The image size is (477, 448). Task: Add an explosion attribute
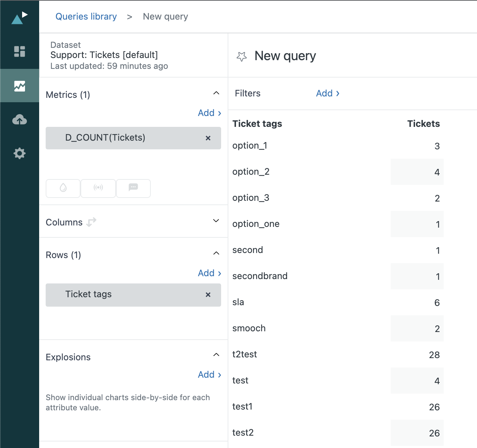pos(210,375)
